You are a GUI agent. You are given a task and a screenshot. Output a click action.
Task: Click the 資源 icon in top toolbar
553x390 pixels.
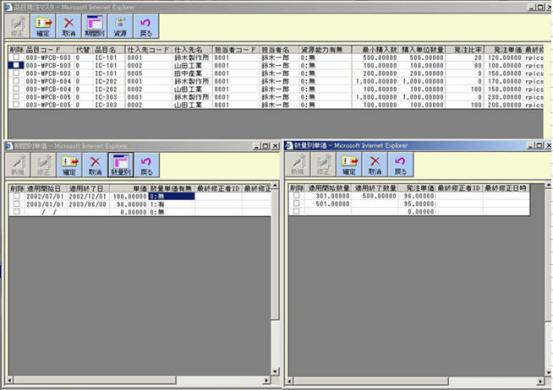tap(120, 26)
